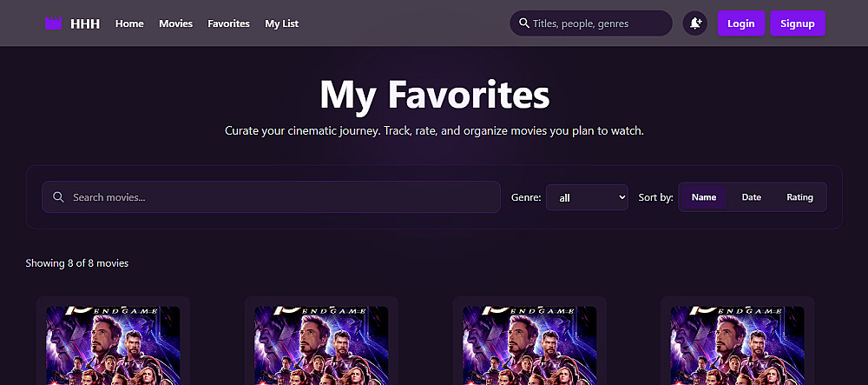Image resolution: width=868 pixels, height=385 pixels.
Task: Open My List in the navigation
Action: [281, 23]
